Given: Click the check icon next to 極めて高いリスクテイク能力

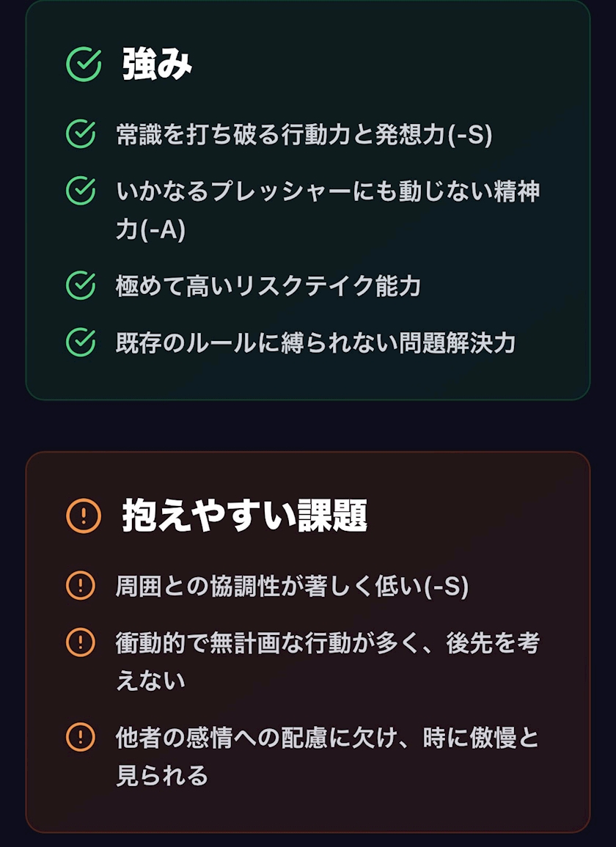Looking at the screenshot, I should point(81,286).
